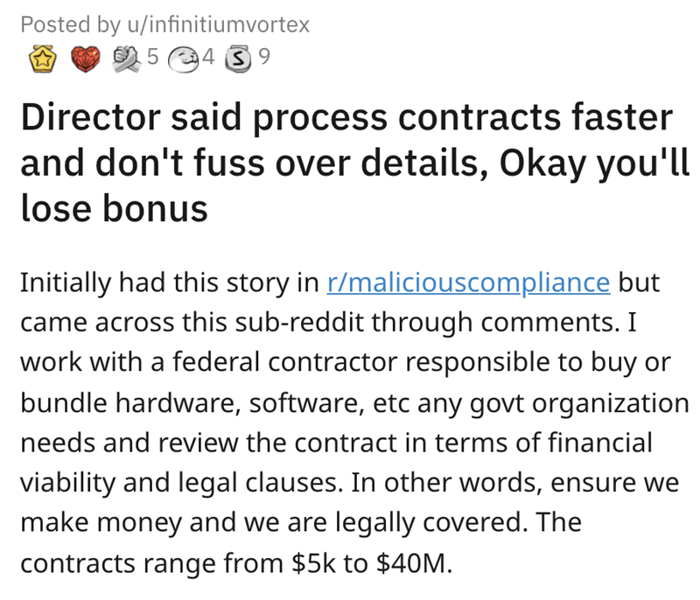700x600 pixels.
Task: Click the white seal award icon
Action: [184, 59]
